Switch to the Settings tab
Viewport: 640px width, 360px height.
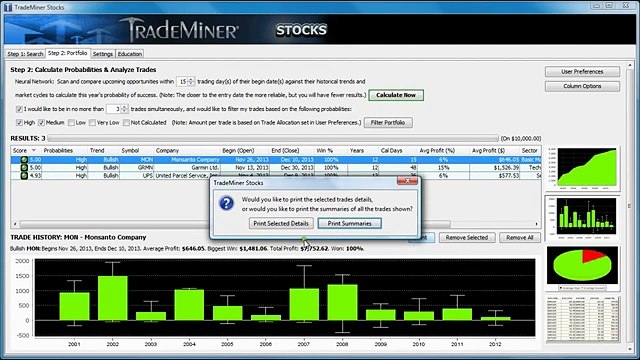click(103, 54)
